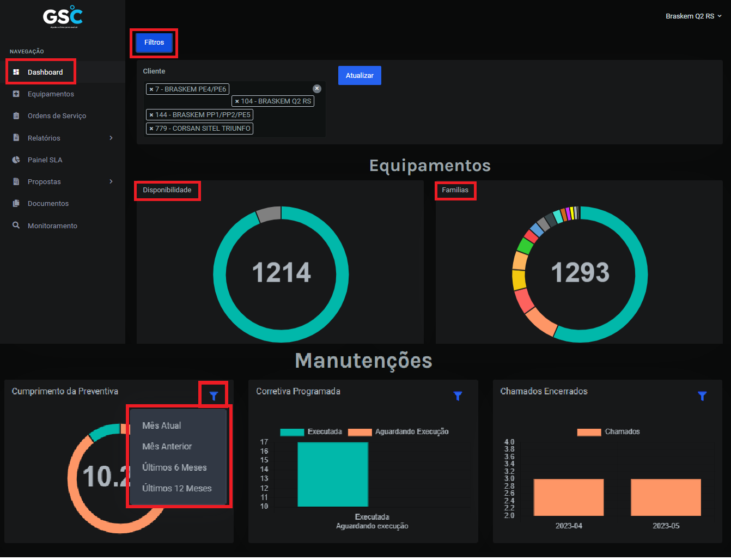Click the Filtros button
The image size is (731, 560).
pyautogui.click(x=154, y=42)
